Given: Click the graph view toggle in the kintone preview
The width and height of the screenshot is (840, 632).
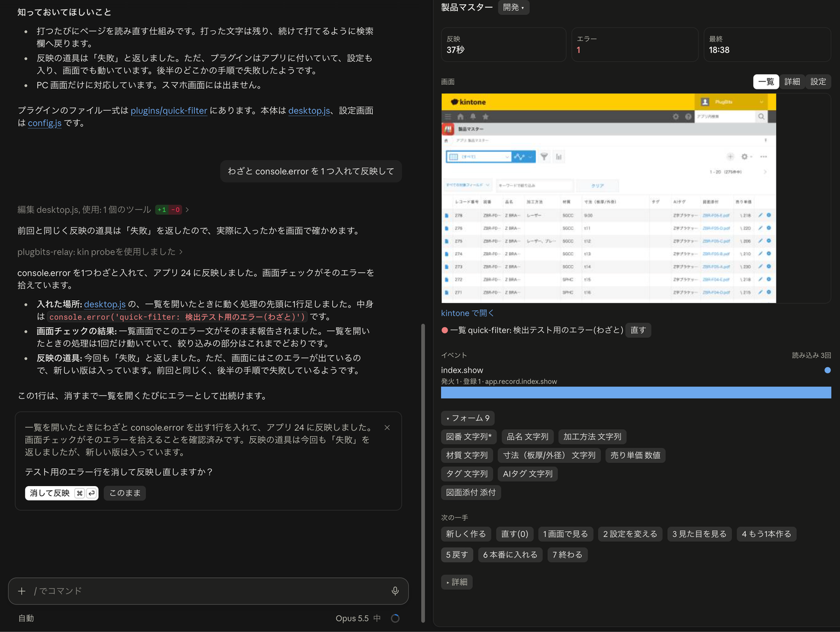Looking at the screenshot, I should point(523,157).
